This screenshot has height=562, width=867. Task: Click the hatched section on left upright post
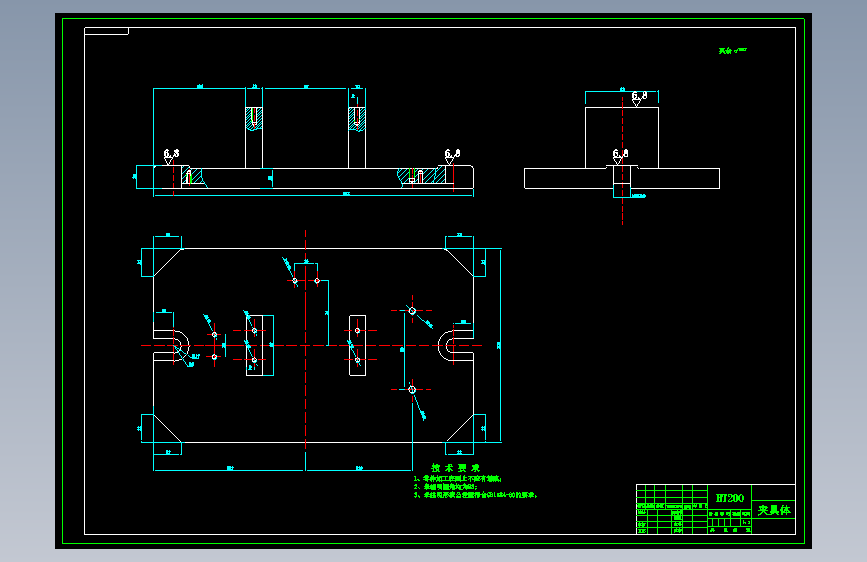(x=254, y=119)
